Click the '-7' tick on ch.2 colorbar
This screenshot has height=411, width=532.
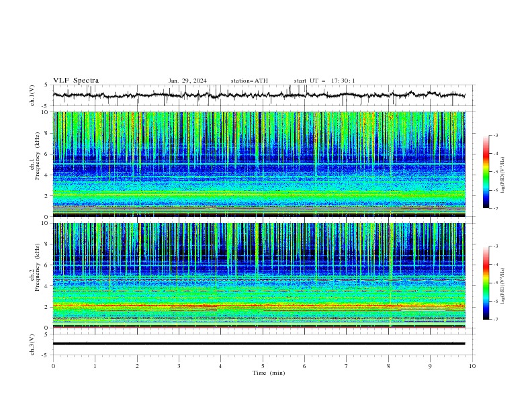495,320
